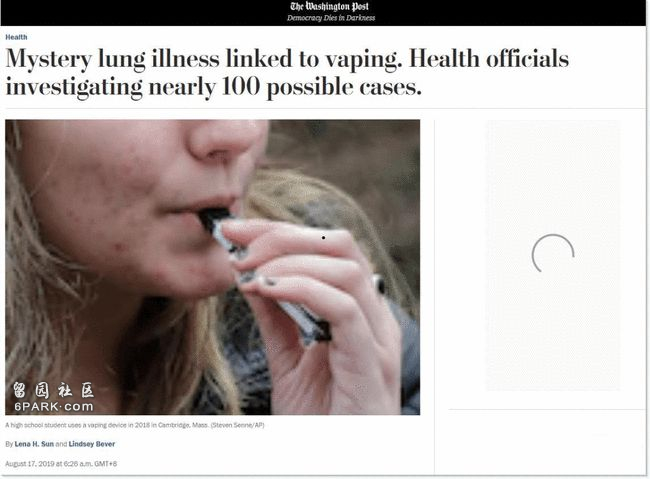
Task: Click the ring on the student's finger
Action: pyautogui.click(x=379, y=284)
